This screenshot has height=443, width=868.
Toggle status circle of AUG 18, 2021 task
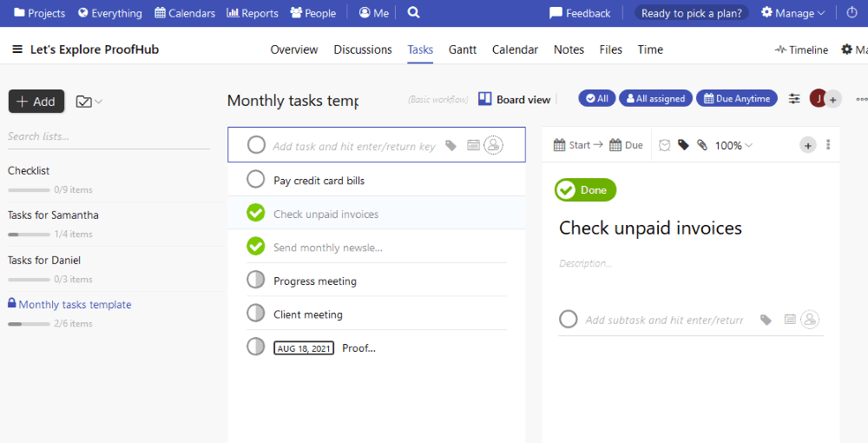tap(256, 347)
